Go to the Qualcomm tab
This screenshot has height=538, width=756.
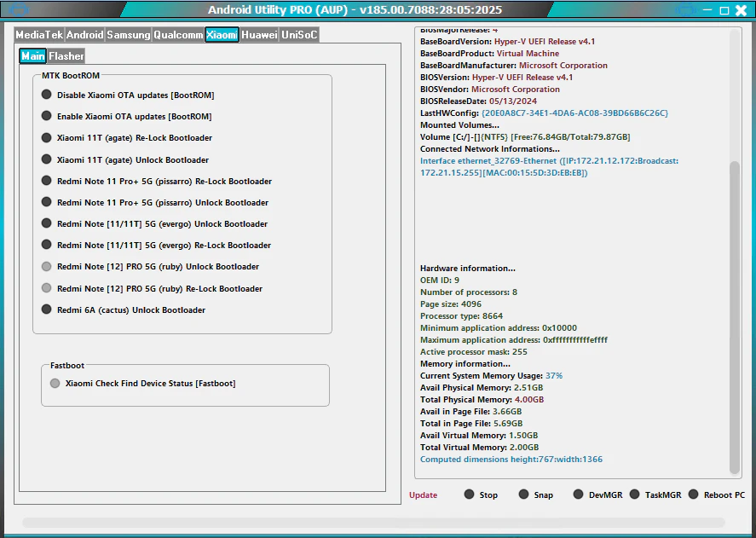pyautogui.click(x=178, y=35)
